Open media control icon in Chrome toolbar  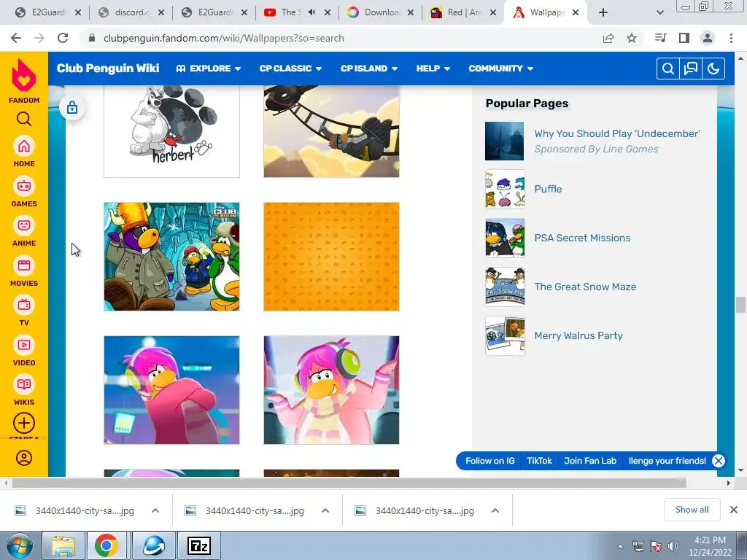[660, 38]
